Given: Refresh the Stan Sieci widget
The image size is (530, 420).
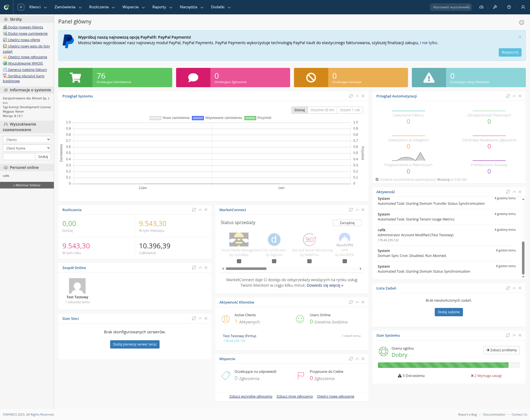Looking at the screenshot, I should point(194,318).
